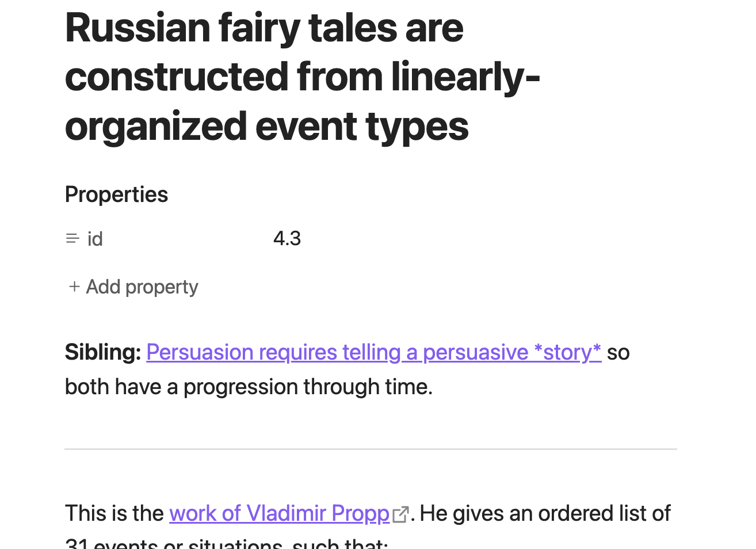Screen dimensions: 756x549
Task: Click the Add property button label
Action: pyautogui.click(x=142, y=287)
